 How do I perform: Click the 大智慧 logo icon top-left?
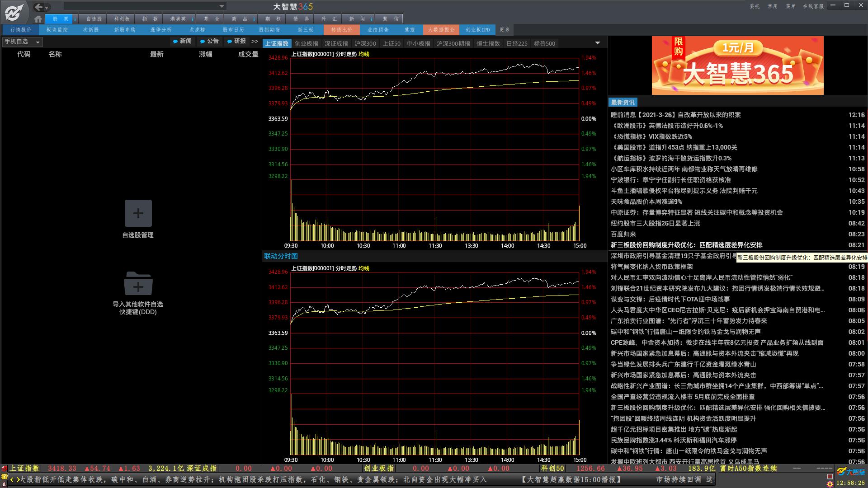coord(14,12)
